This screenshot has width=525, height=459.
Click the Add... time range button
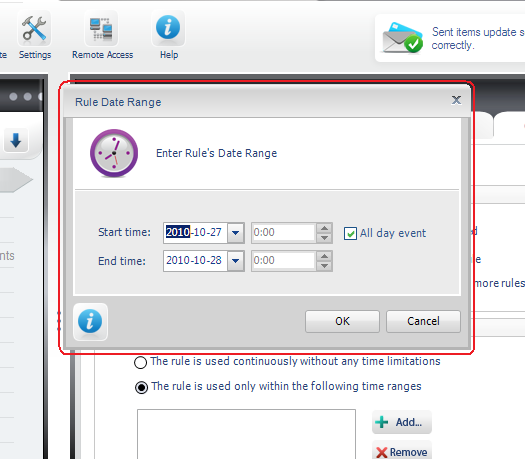(x=402, y=422)
